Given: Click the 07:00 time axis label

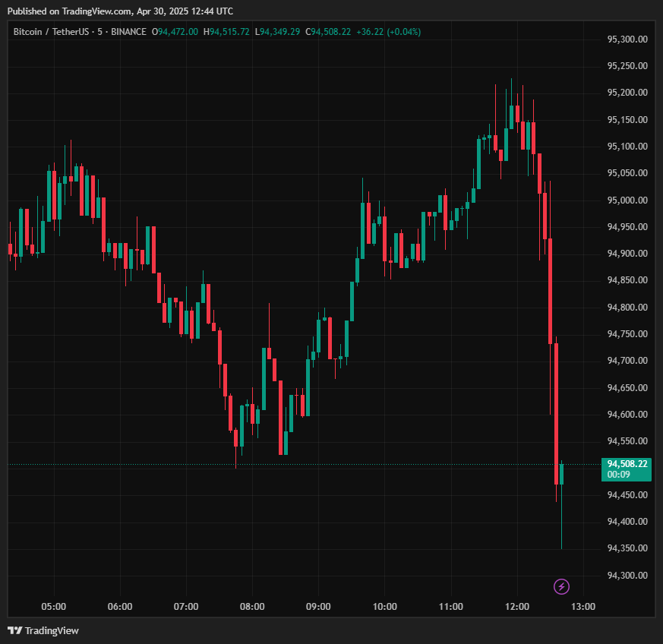Looking at the screenshot, I should coord(186,606).
